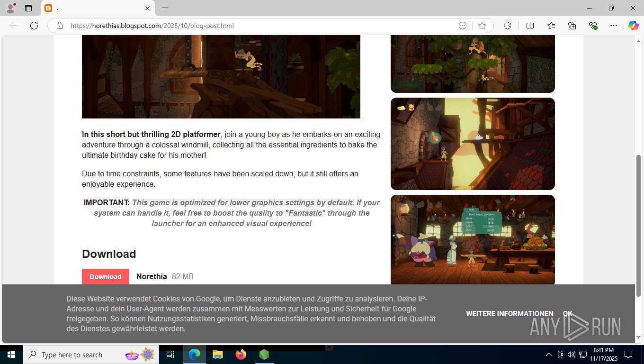Click the Blogger tab favicon

click(48, 8)
